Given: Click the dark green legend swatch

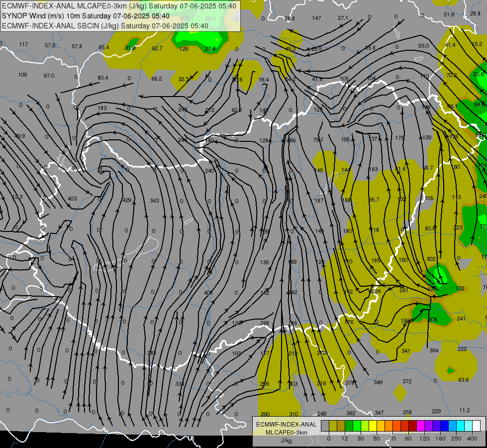Looking at the screenshot, I should (x=349, y=426).
